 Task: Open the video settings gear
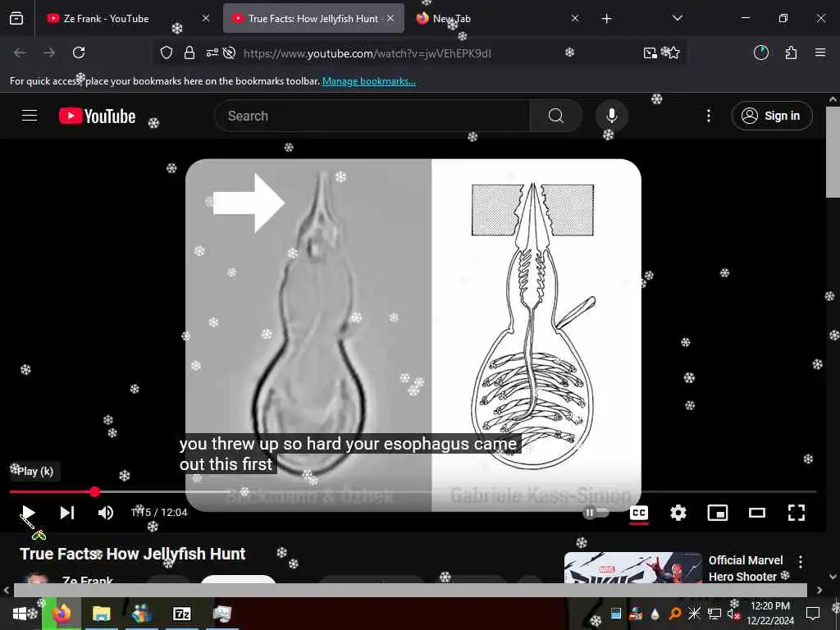tap(678, 513)
